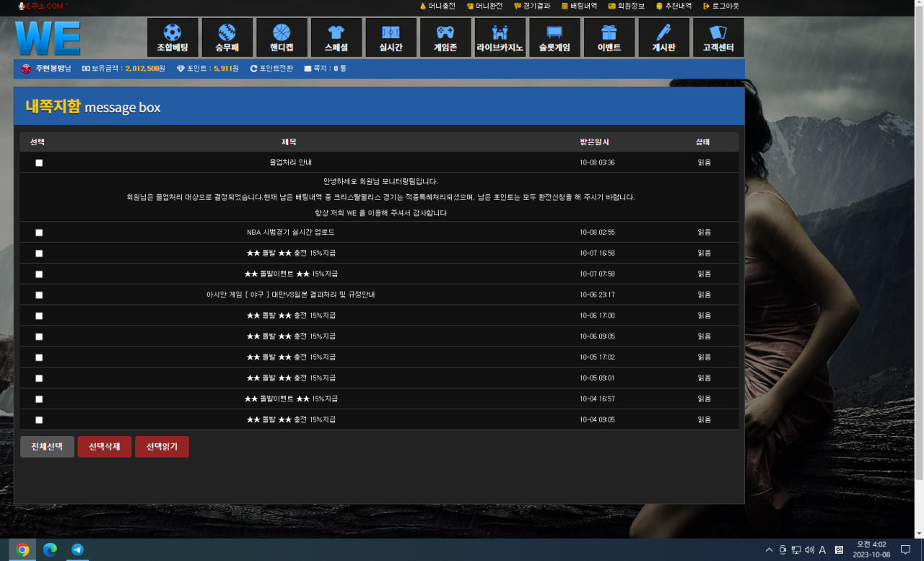
Task: Select checkbox for 아시안 게임 야구 message
Action: (x=39, y=295)
